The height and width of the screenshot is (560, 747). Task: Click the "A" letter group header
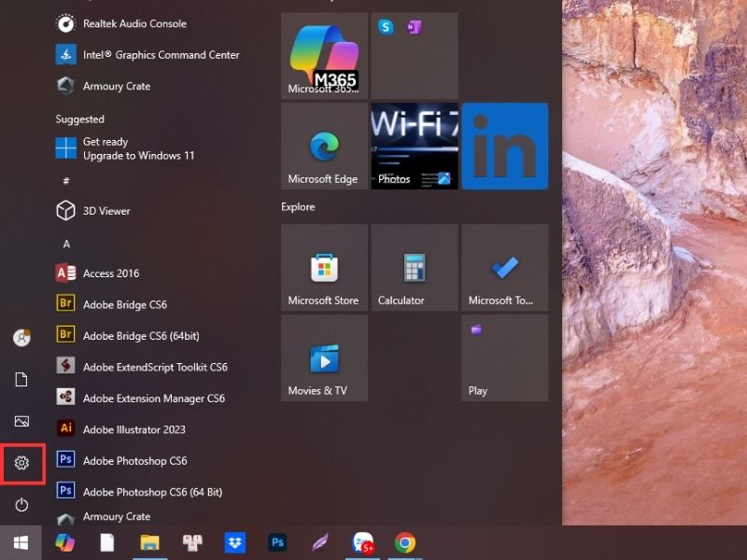click(66, 244)
